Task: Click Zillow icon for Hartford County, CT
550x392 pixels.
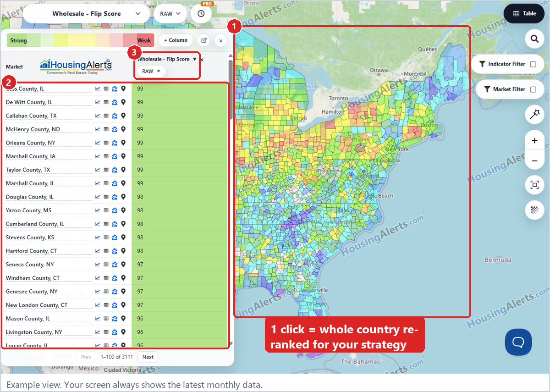Action: click(115, 251)
